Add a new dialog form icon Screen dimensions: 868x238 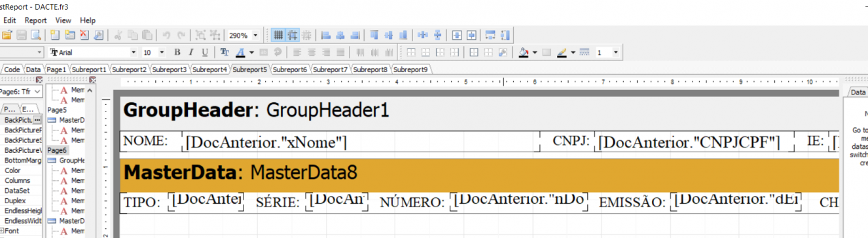click(69, 35)
